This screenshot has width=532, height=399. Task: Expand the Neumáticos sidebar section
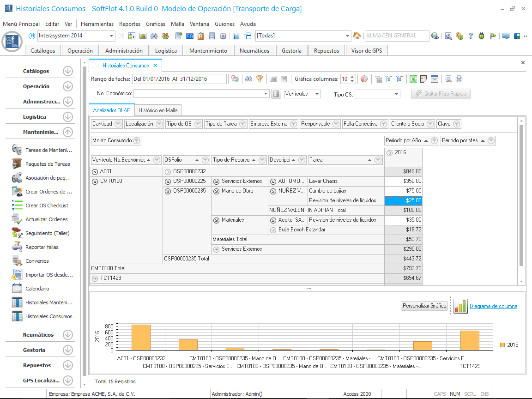(68, 335)
